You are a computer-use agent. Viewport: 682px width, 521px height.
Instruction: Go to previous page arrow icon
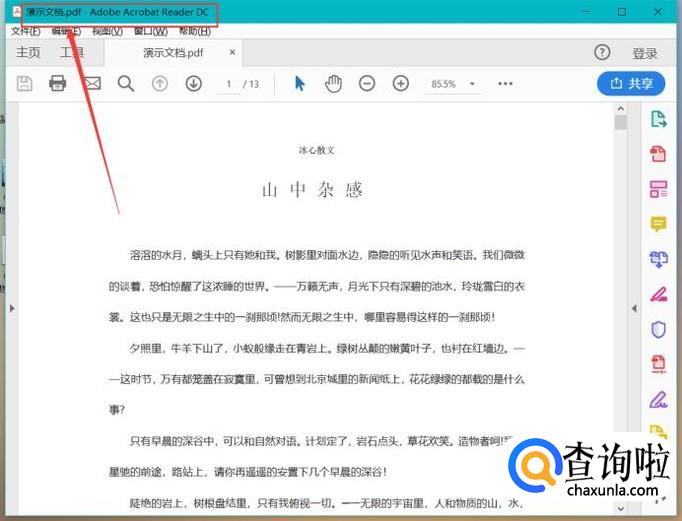(x=160, y=83)
